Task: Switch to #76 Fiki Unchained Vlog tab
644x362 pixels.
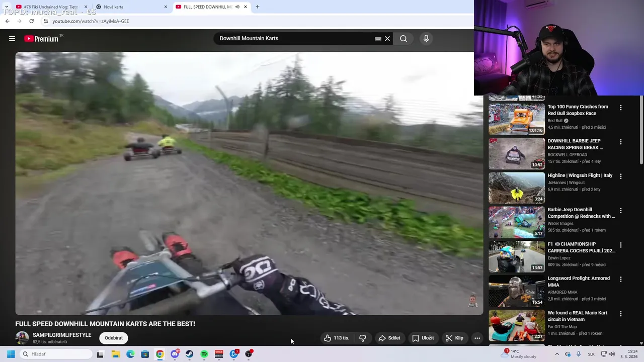Action: click(51, 7)
